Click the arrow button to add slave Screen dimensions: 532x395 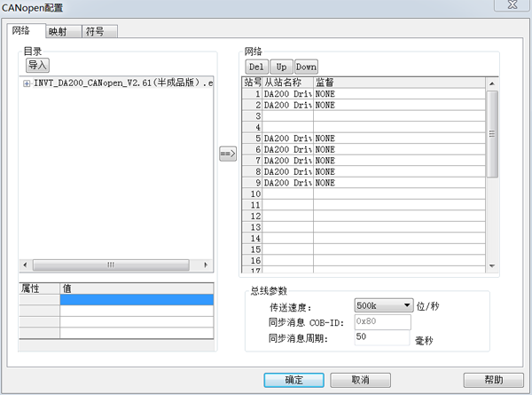[227, 154]
